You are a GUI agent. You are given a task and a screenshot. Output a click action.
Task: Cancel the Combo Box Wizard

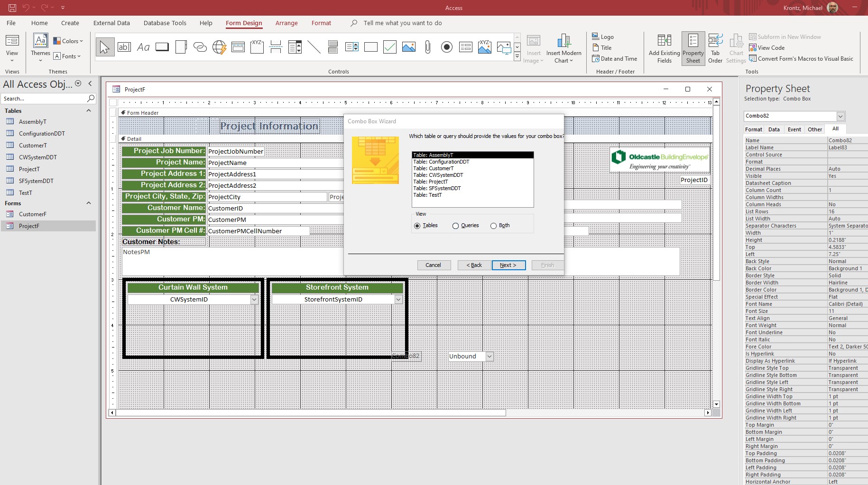tap(433, 265)
